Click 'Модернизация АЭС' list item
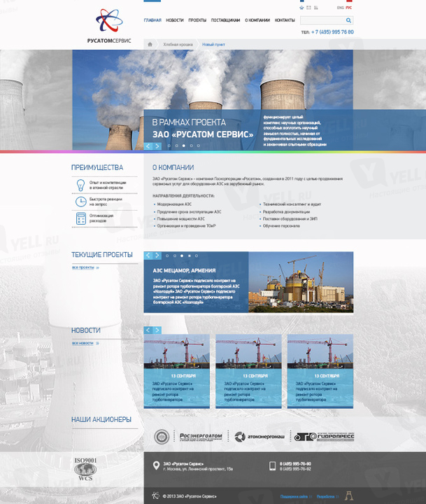 pyautogui.click(x=174, y=204)
